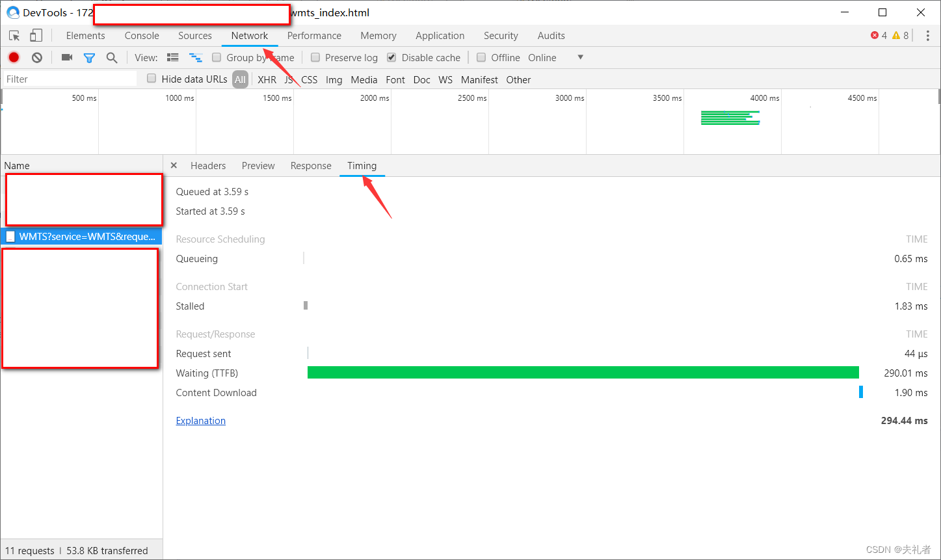Clear the network log
Screen dimensions: 941x560
(x=37, y=57)
